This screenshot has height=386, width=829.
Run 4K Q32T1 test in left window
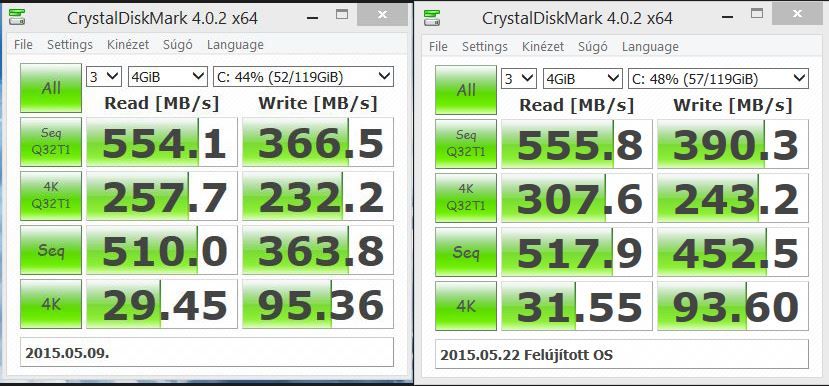(51, 196)
